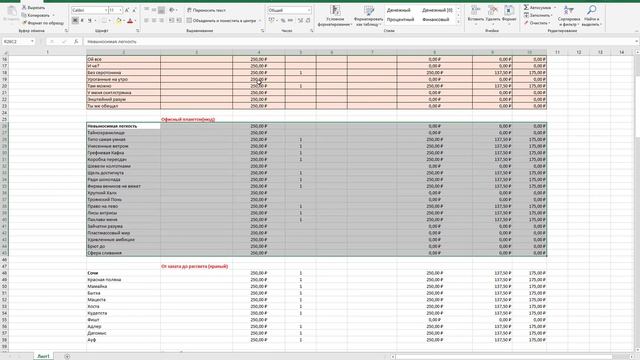Expand the cell styles gallery
Screen dimensions: 640x360
(x=459, y=22)
